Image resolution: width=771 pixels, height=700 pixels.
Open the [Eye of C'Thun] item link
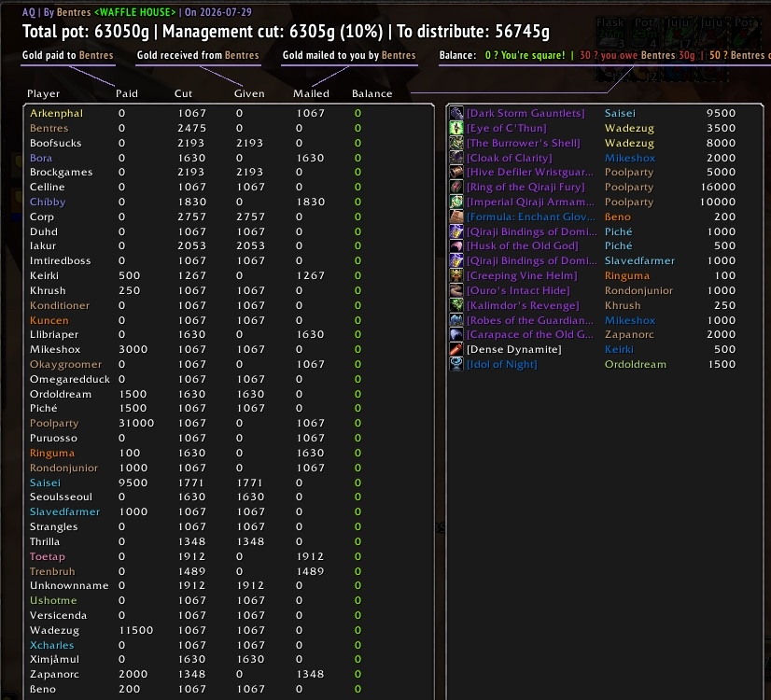click(x=507, y=128)
